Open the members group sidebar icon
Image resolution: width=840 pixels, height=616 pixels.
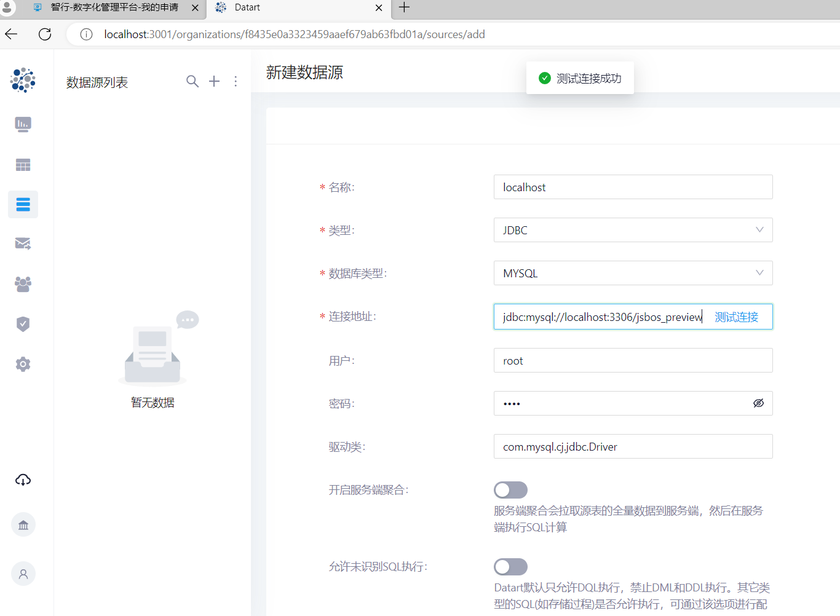coord(23,284)
